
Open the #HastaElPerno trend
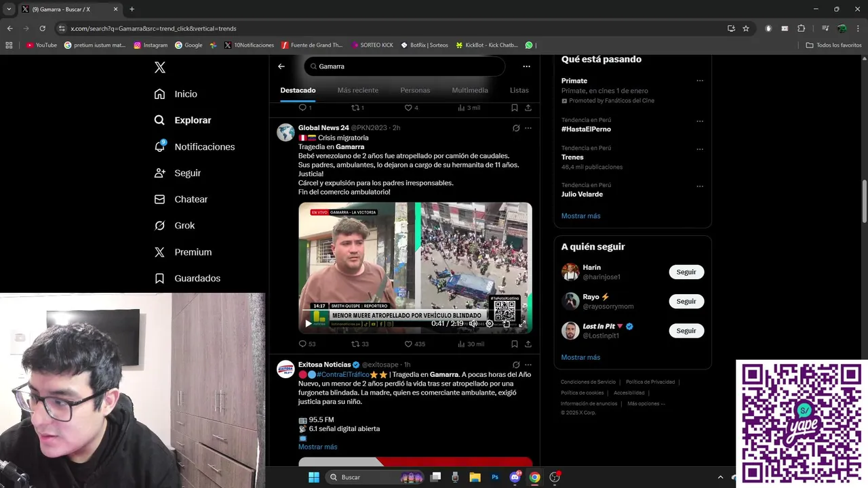(586, 129)
